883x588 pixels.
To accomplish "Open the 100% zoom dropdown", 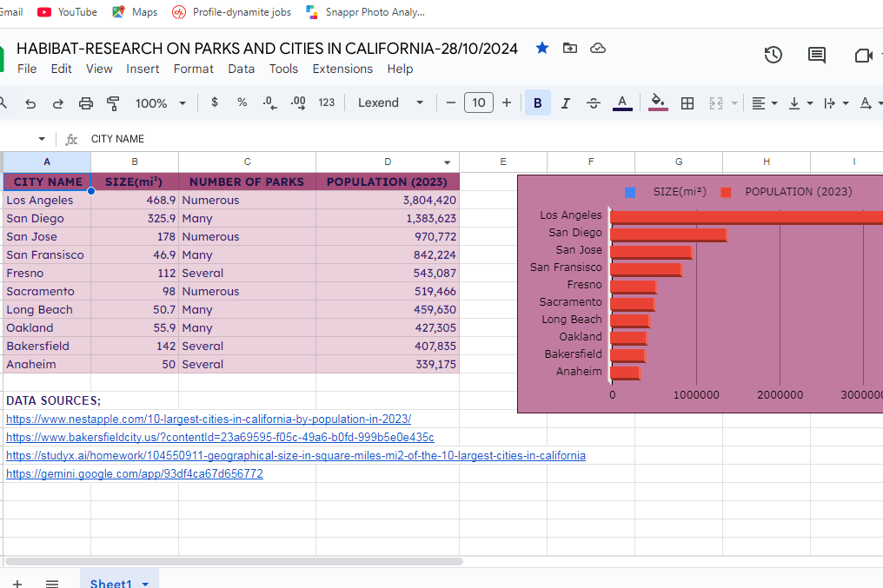I will pyautogui.click(x=160, y=103).
